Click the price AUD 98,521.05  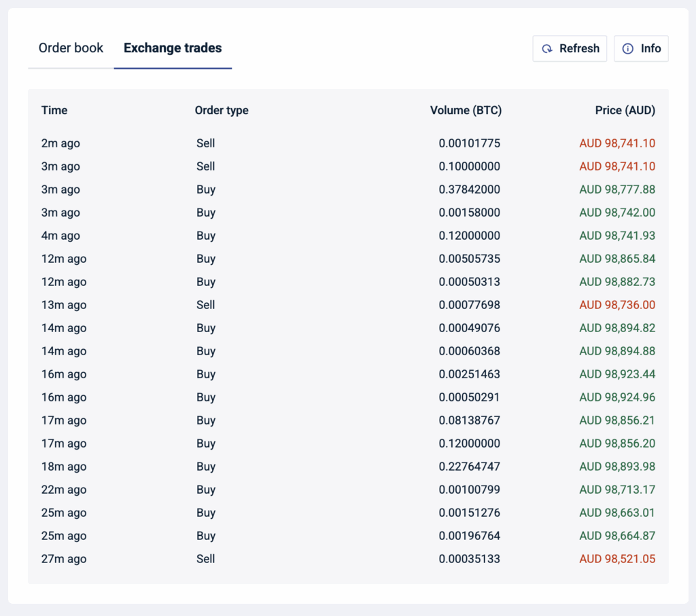tap(617, 559)
